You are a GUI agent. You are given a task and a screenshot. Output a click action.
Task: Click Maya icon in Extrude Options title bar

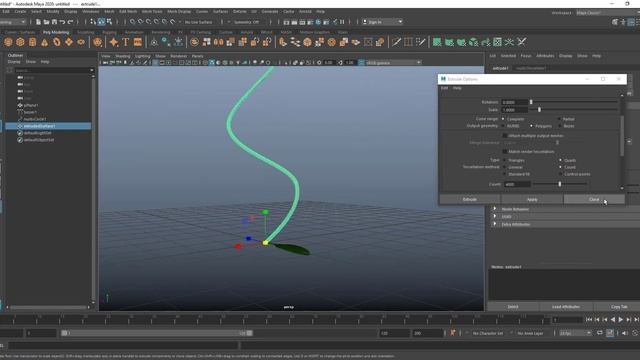point(443,79)
